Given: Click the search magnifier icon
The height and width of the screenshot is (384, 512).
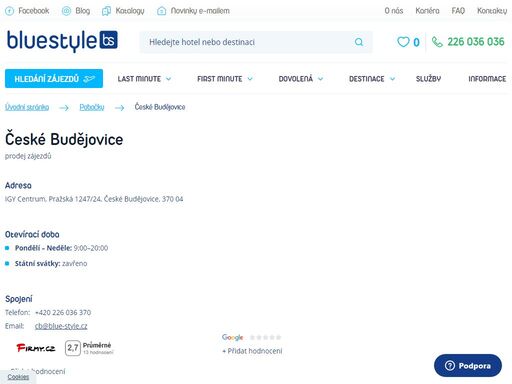Looking at the screenshot, I should 359,42.
